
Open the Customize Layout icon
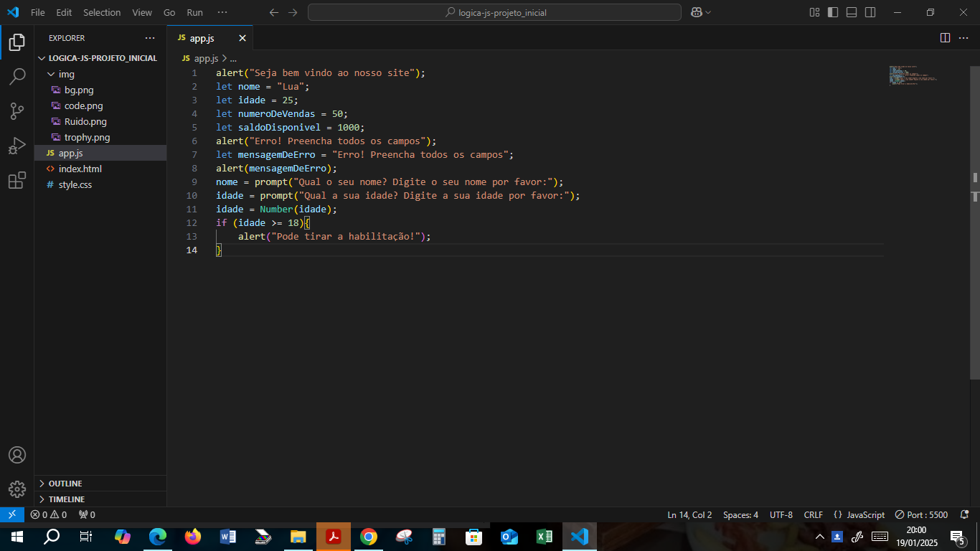(x=814, y=12)
